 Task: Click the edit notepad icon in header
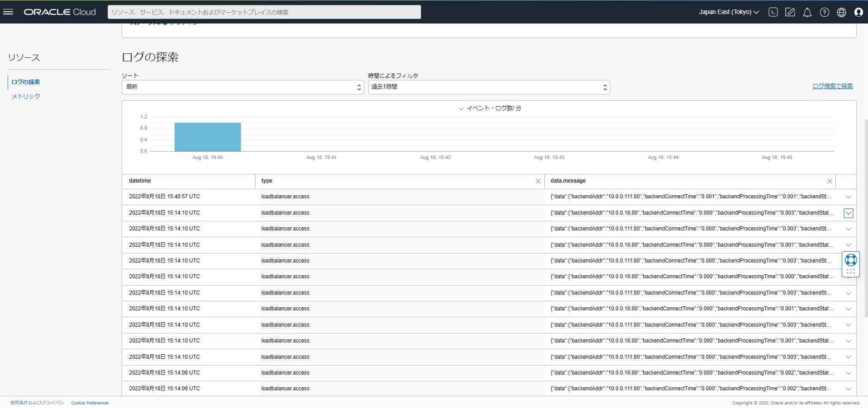pyautogui.click(x=790, y=12)
